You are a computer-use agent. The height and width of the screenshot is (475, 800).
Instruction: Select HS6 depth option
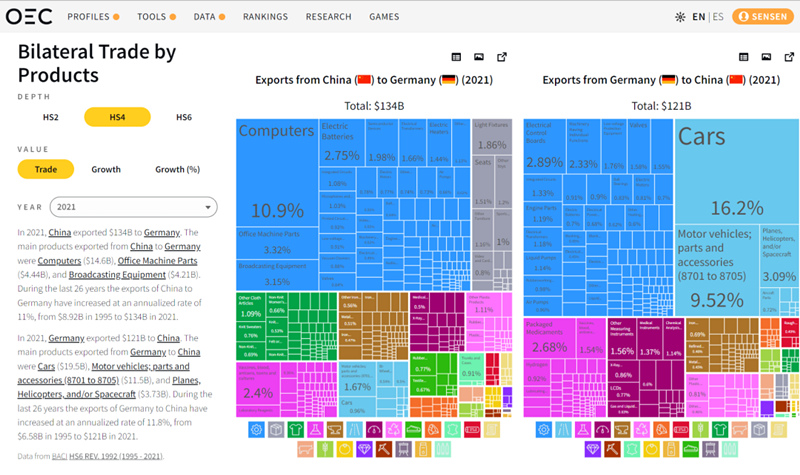pyautogui.click(x=184, y=117)
